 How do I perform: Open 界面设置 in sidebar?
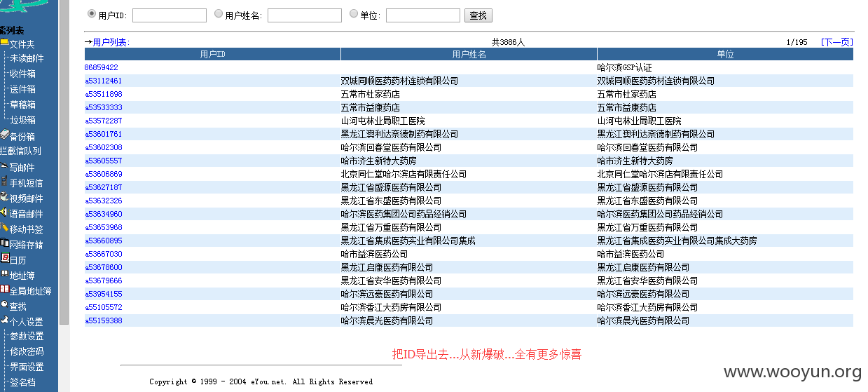(x=27, y=367)
